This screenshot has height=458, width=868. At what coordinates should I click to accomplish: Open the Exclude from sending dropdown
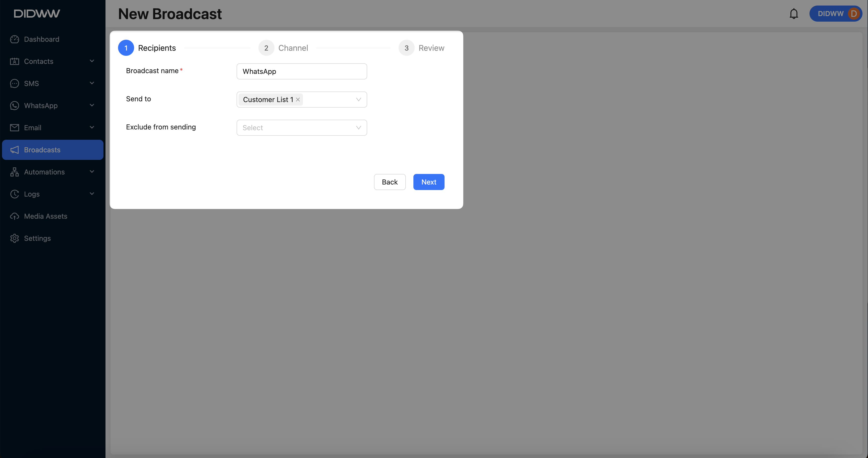click(301, 128)
